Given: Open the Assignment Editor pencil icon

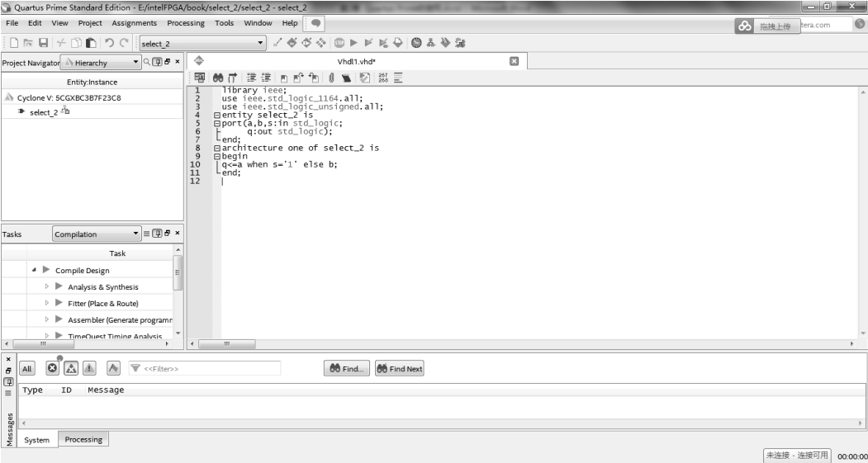Looking at the screenshot, I should point(277,43).
